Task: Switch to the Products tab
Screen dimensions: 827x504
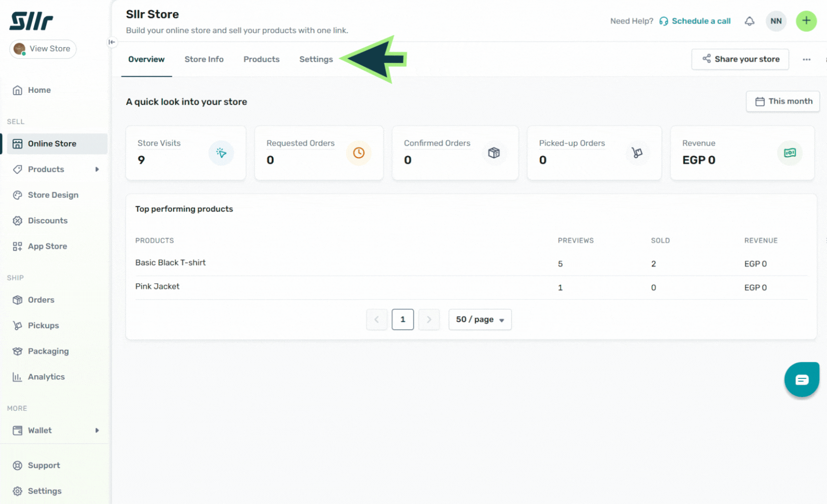Action: tap(261, 60)
